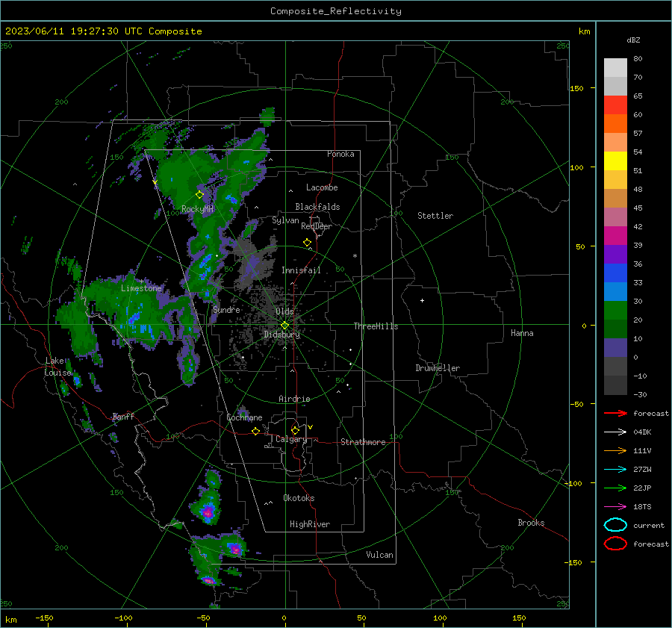672x628 pixels.
Task: Click the yellow radar site diamond at Didsbury
Action: (x=284, y=326)
